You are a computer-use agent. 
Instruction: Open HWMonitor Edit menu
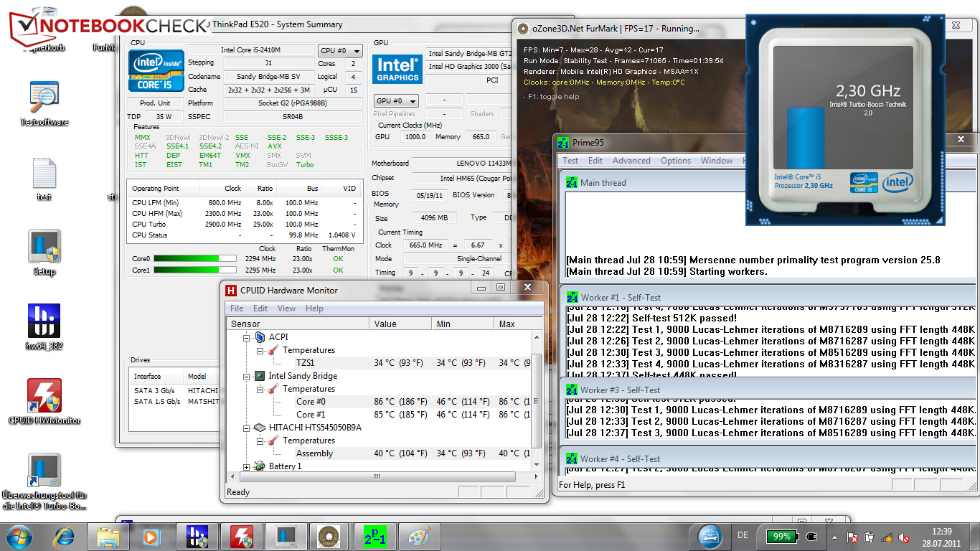(260, 309)
